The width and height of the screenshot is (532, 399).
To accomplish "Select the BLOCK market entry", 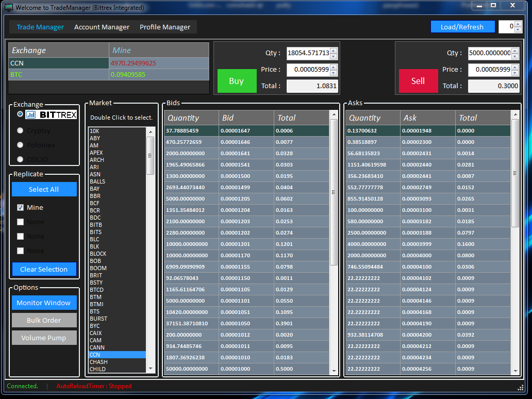I will (x=117, y=254).
